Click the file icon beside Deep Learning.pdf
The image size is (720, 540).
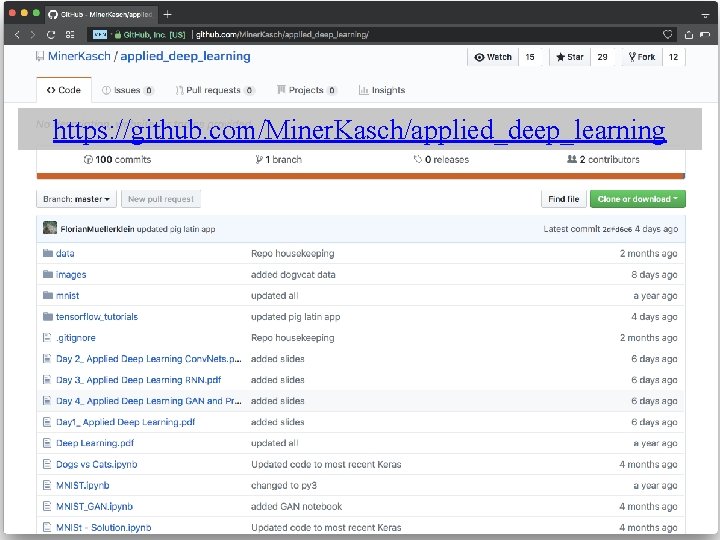coord(47,443)
